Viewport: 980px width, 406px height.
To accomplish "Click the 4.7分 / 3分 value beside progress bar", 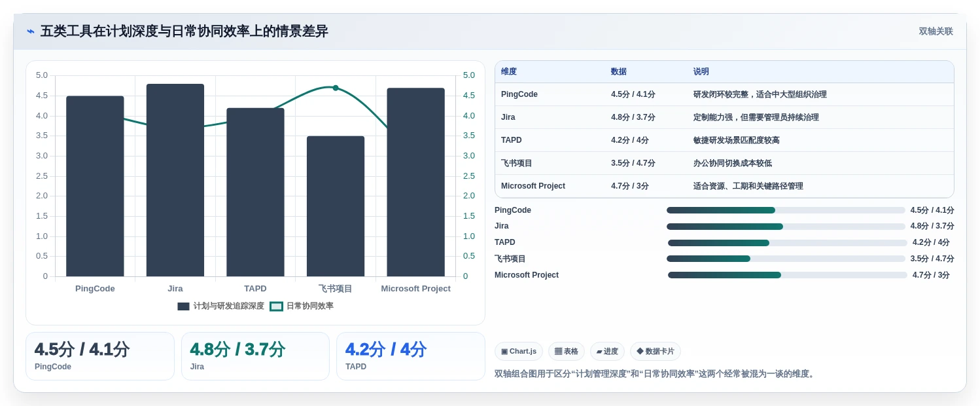I will coord(931,275).
